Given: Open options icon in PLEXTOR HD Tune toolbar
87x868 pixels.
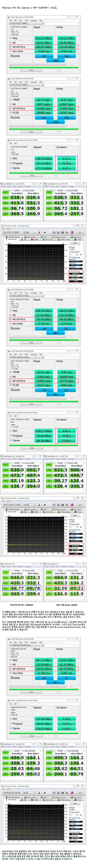Looking at the screenshot, I should click(x=67, y=232).
